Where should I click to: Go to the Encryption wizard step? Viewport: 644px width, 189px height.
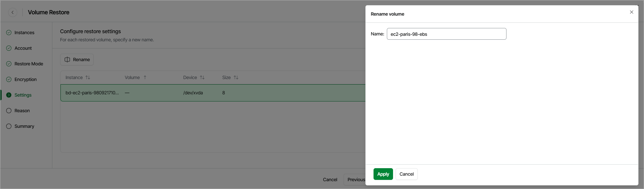pyautogui.click(x=25, y=79)
